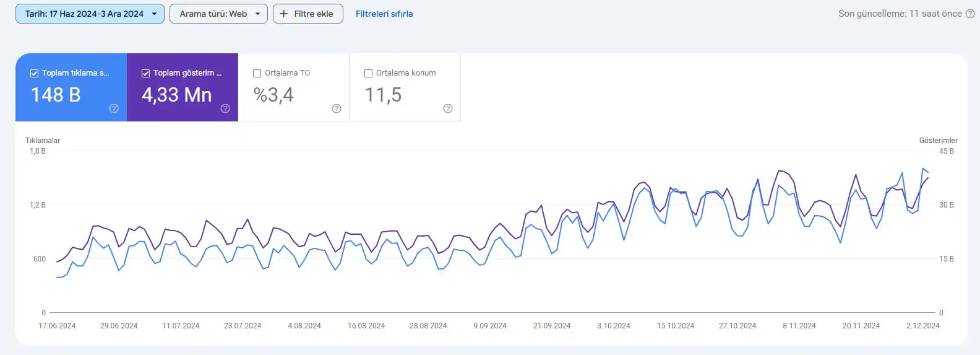Screen dimensions: 980x355
Task: Click help icon on Toplam tıklama card
Action: coord(114,108)
